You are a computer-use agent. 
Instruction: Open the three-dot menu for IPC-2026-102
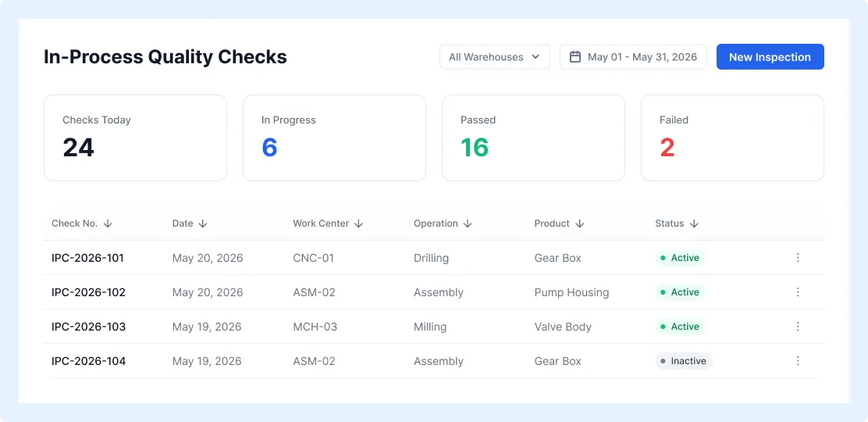pyautogui.click(x=798, y=291)
